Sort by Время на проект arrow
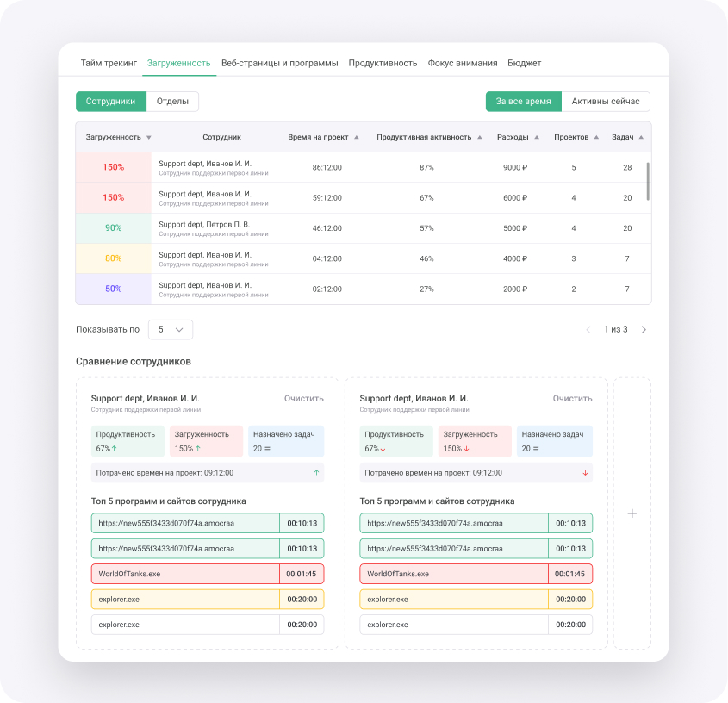 coord(357,138)
